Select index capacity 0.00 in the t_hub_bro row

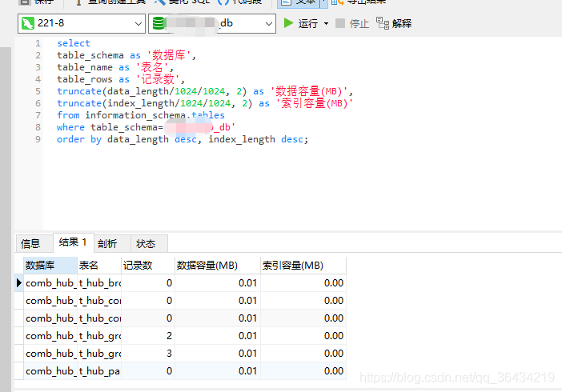303,283
